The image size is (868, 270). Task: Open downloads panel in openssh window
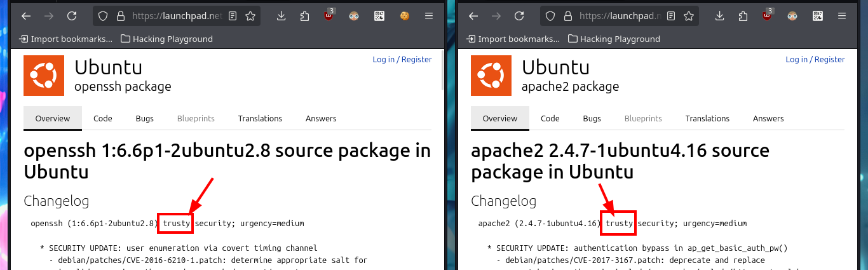pos(281,16)
